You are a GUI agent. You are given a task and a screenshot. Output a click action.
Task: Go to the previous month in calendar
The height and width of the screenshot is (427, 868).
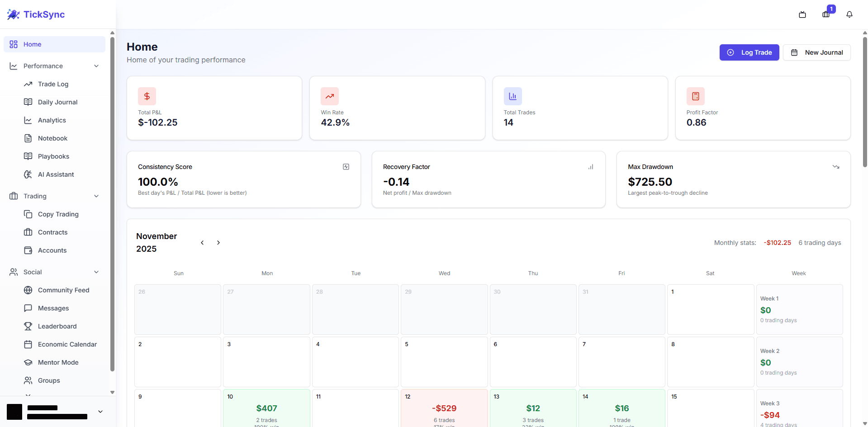pos(202,243)
